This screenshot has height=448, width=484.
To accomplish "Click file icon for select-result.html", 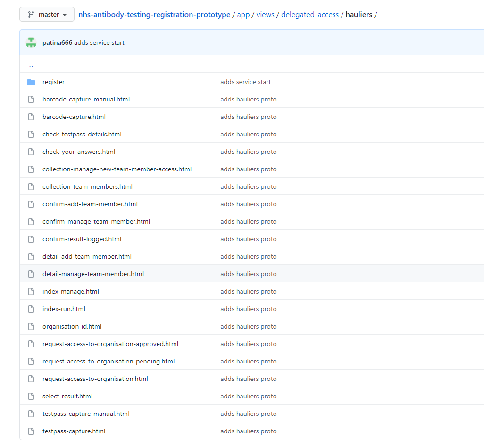I will tap(31, 396).
